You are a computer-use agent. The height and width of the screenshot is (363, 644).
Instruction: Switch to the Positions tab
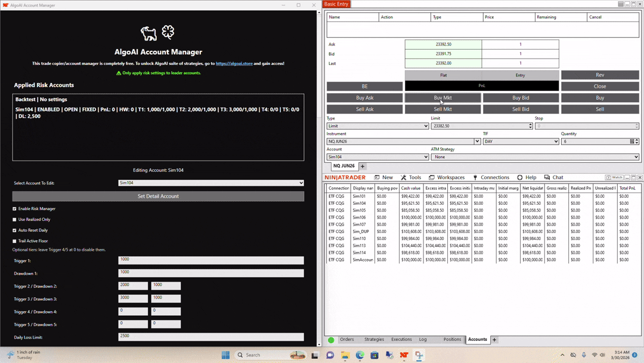click(452, 340)
